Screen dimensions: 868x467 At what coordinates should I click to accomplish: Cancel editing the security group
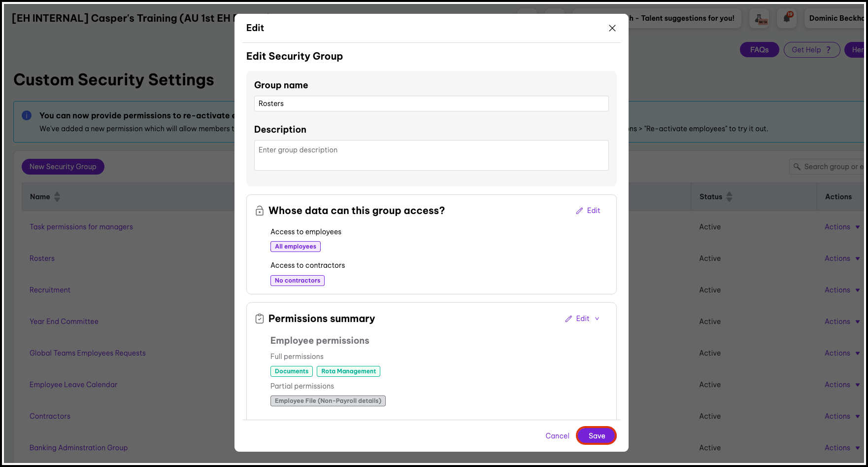[557, 436]
